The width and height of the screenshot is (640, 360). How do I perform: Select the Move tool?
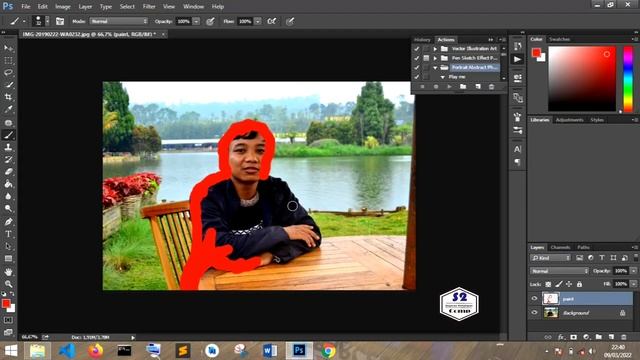(x=8, y=48)
